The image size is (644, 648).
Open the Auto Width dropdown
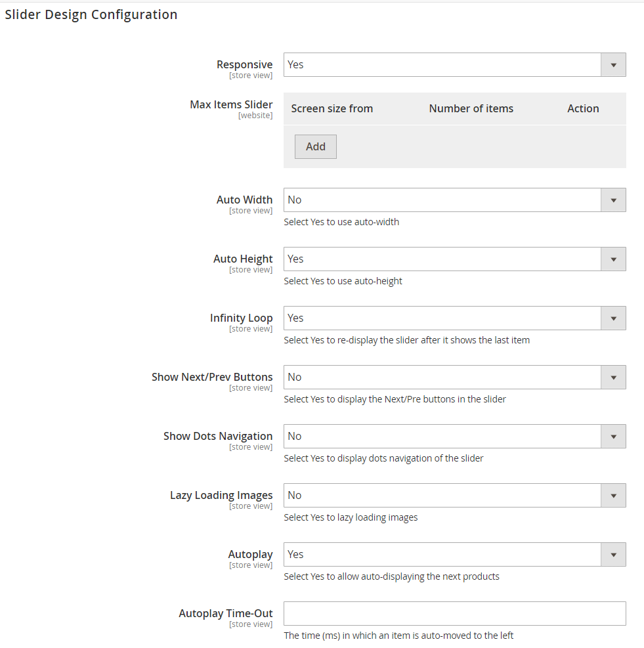point(442,200)
